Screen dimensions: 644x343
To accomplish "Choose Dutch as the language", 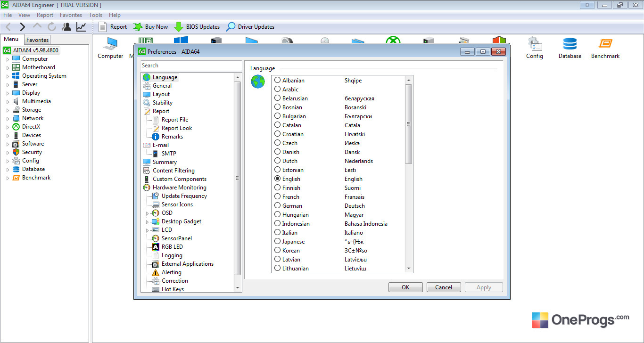I will click(278, 161).
